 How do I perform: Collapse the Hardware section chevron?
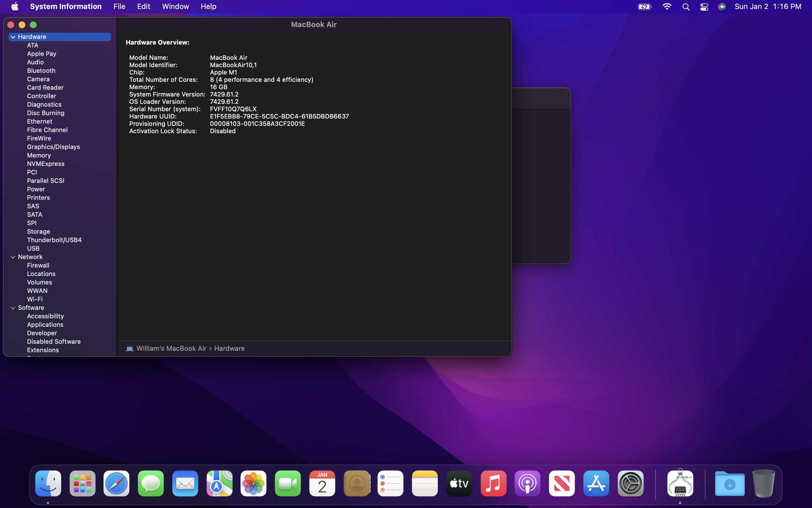click(13, 37)
